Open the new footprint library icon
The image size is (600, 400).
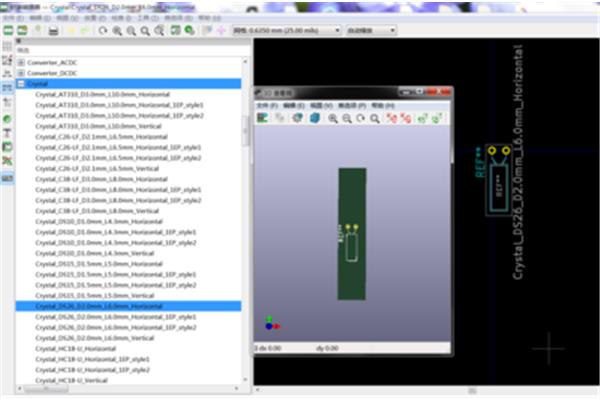pyautogui.click(x=8, y=30)
